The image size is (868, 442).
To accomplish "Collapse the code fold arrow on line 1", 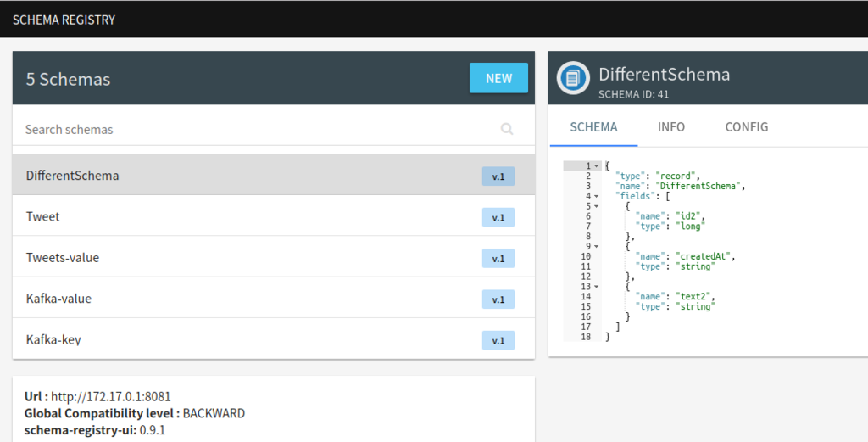I will coord(596,166).
